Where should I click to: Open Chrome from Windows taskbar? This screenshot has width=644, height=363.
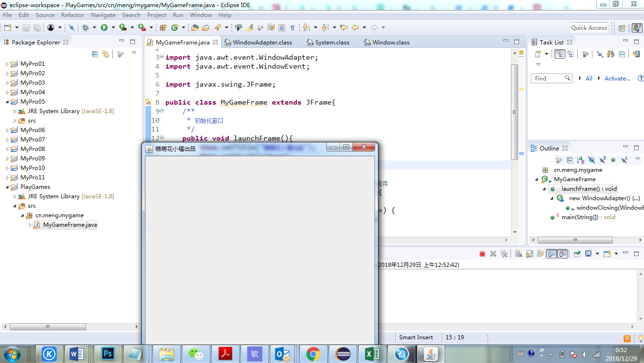point(313,354)
